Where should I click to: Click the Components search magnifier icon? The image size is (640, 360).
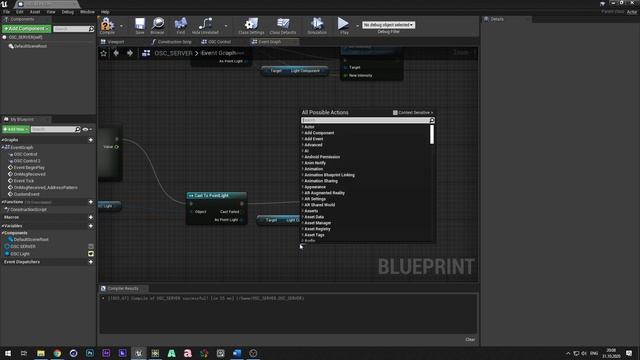(91, 29)
